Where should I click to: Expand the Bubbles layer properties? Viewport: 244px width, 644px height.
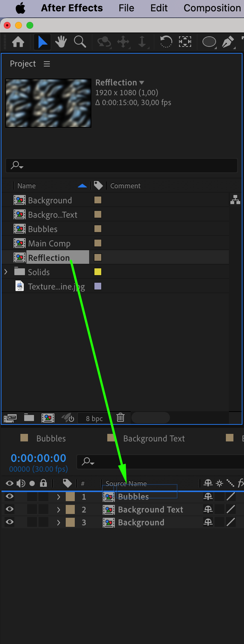click(x=59, y=497)
